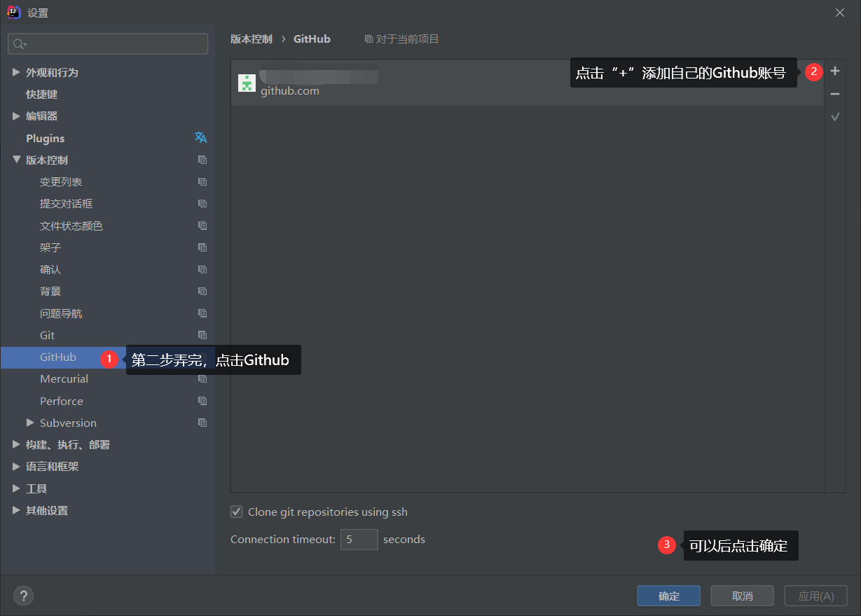This screenshot has height=616, width=861.
Task: Expand the 编辑器 section
Action: coord(16,116)
